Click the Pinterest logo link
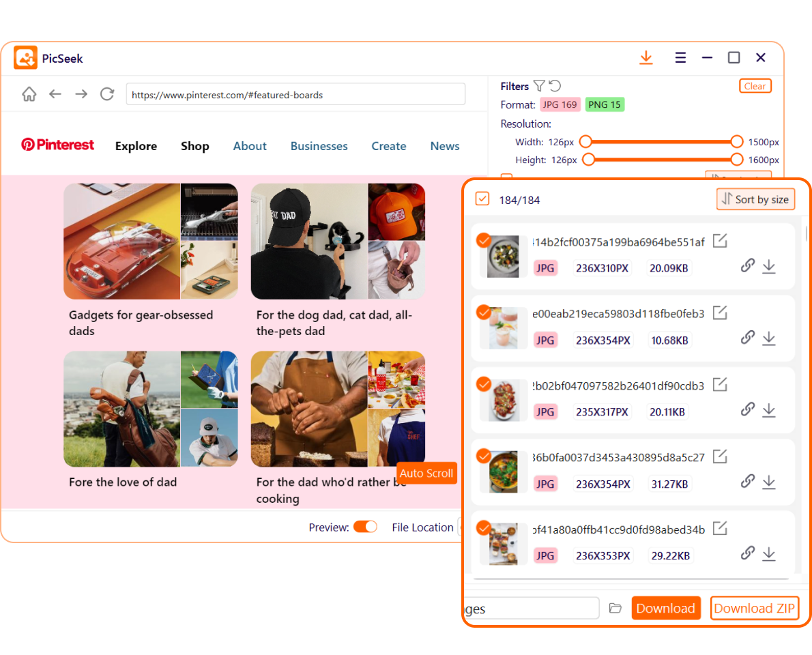Image resolution: width=812 pixels, height=655 pixels. click(57, 145)
